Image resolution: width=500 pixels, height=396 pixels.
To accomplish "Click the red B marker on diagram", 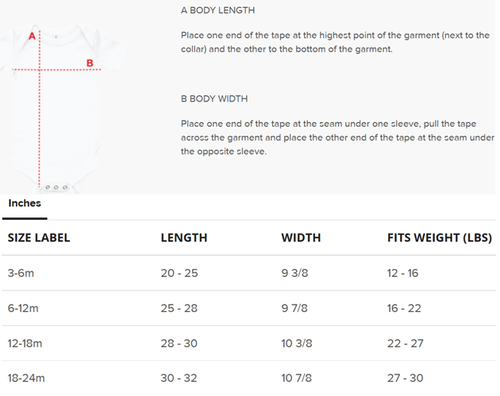I will (90, 63).
